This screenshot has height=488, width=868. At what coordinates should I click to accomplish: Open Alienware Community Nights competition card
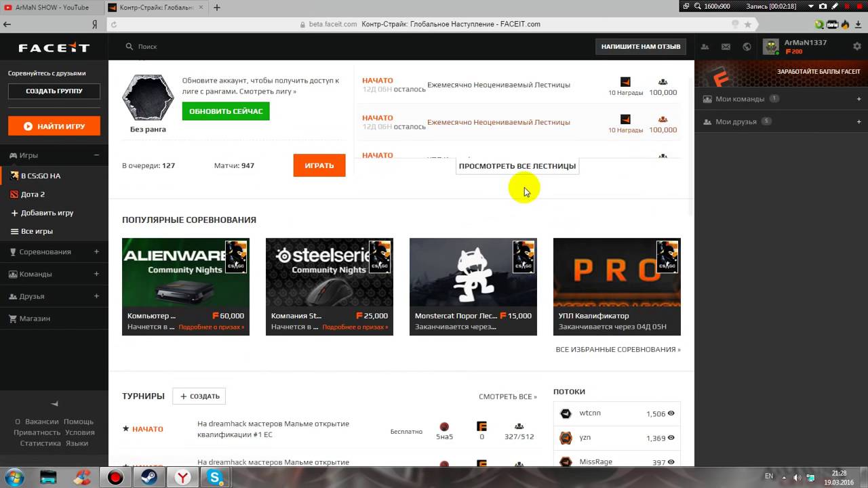[186, 287]
